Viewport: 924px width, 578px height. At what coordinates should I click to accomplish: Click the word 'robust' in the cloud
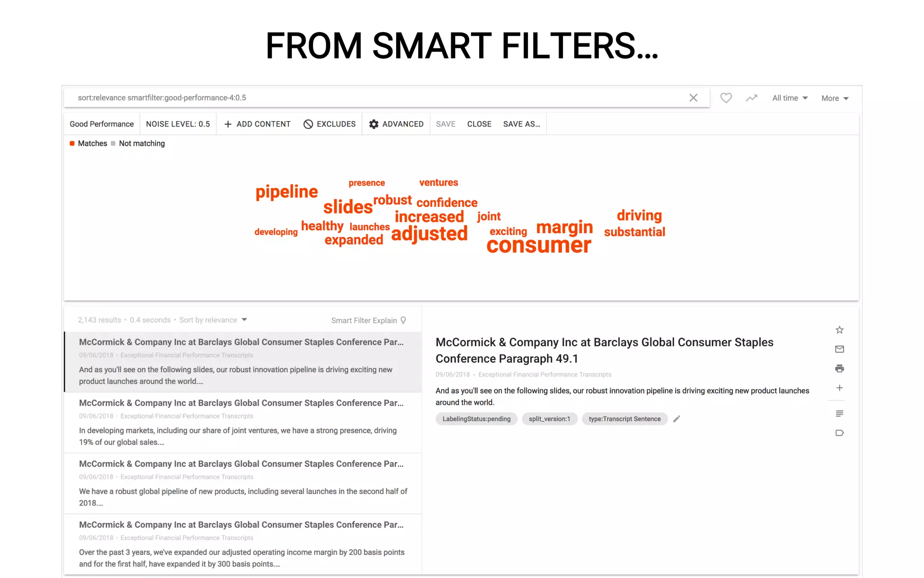tap(393, 200)
